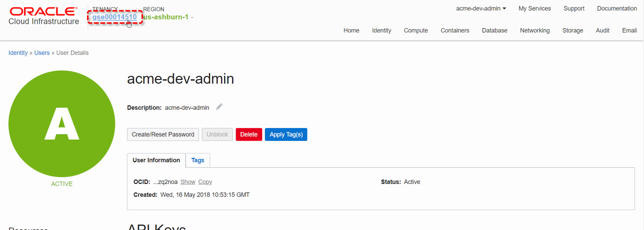The height and width of the screenshot is (230, 644).
Task: Open the Documentation link in header
Action: pos(617,9)
